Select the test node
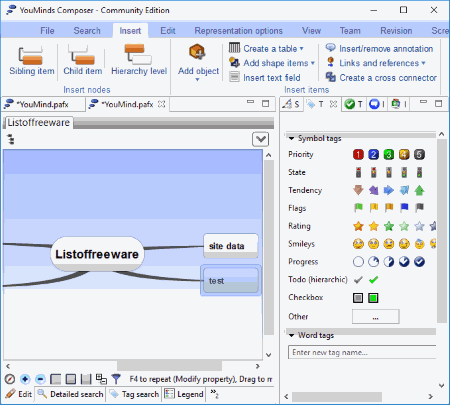Image resolution: width=450 pixels, height=405 pixels. click(231, 280)
